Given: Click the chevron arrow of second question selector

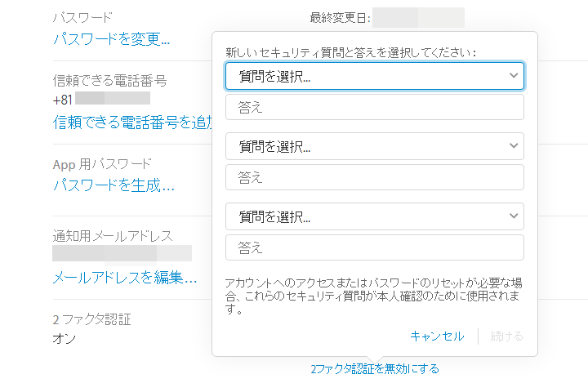Looking at the screenshot, I should (x=514, y=145).
